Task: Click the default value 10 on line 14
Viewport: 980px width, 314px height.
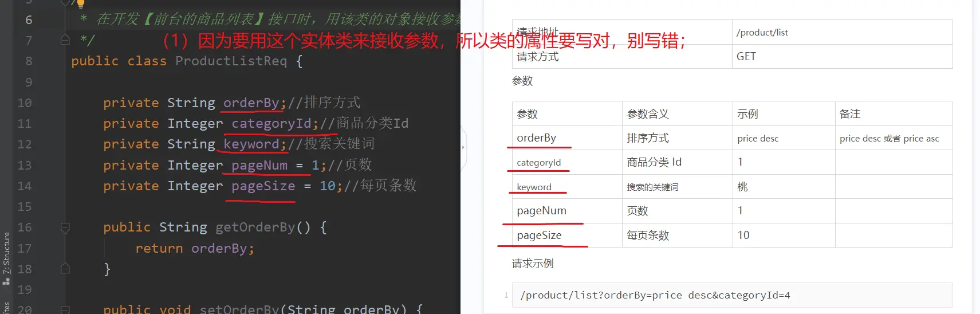Action: (327, 186)
